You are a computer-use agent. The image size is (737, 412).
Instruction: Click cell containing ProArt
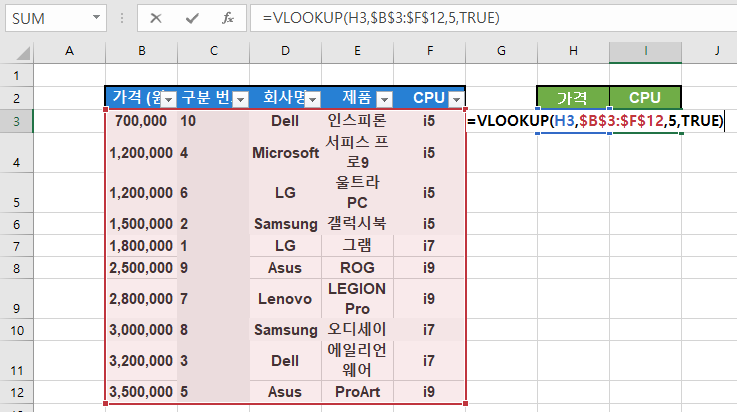pos(357,392)
